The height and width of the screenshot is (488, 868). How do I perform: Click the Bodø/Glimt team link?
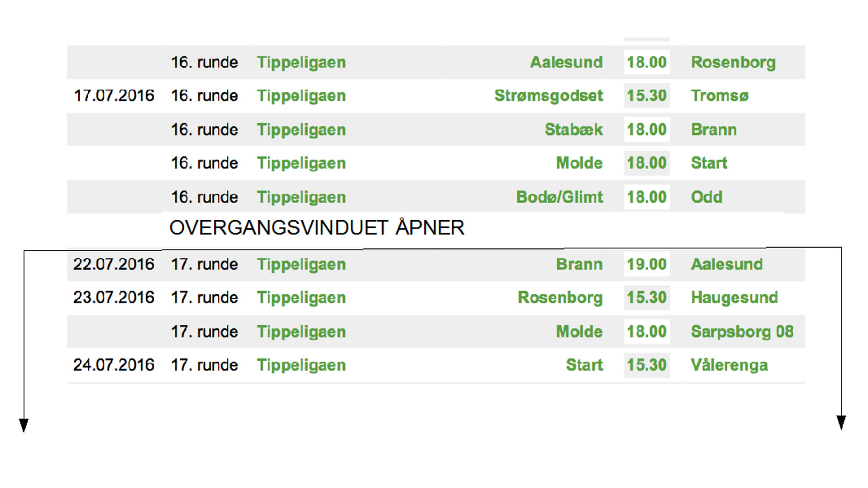click(559, 197)
